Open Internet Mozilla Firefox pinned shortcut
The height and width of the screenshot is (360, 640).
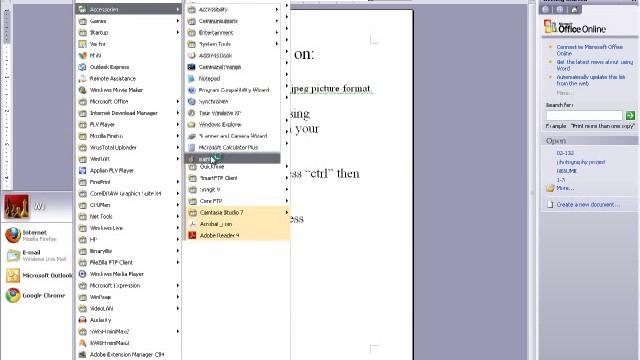point(37,236)
